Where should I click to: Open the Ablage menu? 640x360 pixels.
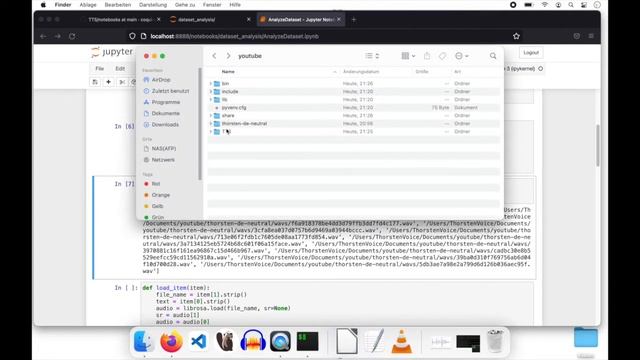point(88,5)
